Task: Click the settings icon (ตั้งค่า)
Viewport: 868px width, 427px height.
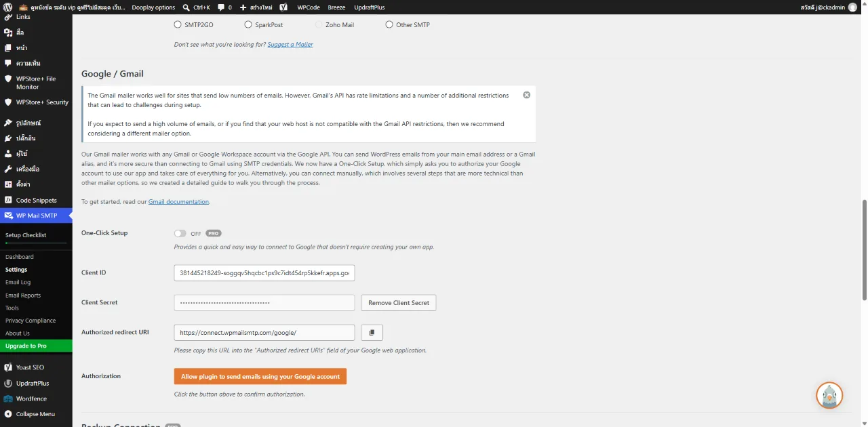Action: (8, 184)
